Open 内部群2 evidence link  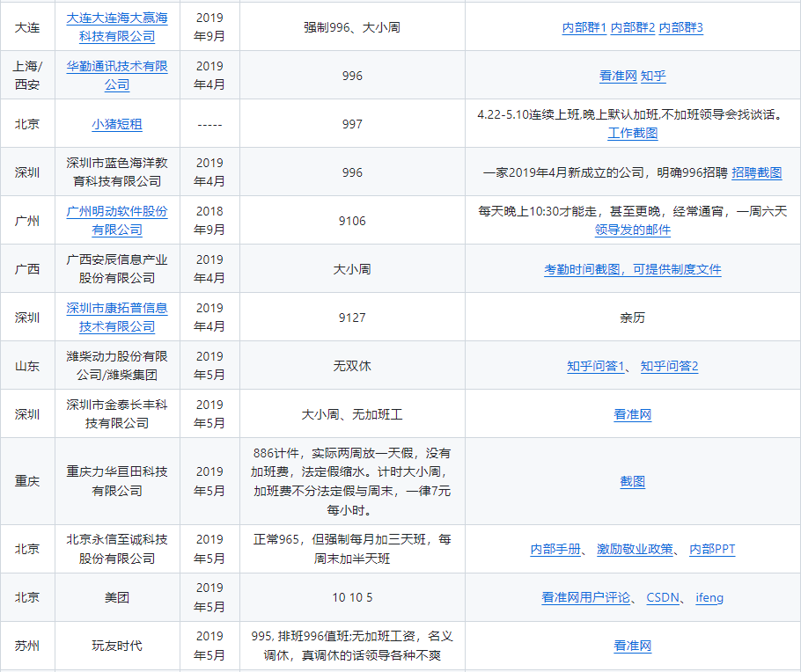(632, 27)
